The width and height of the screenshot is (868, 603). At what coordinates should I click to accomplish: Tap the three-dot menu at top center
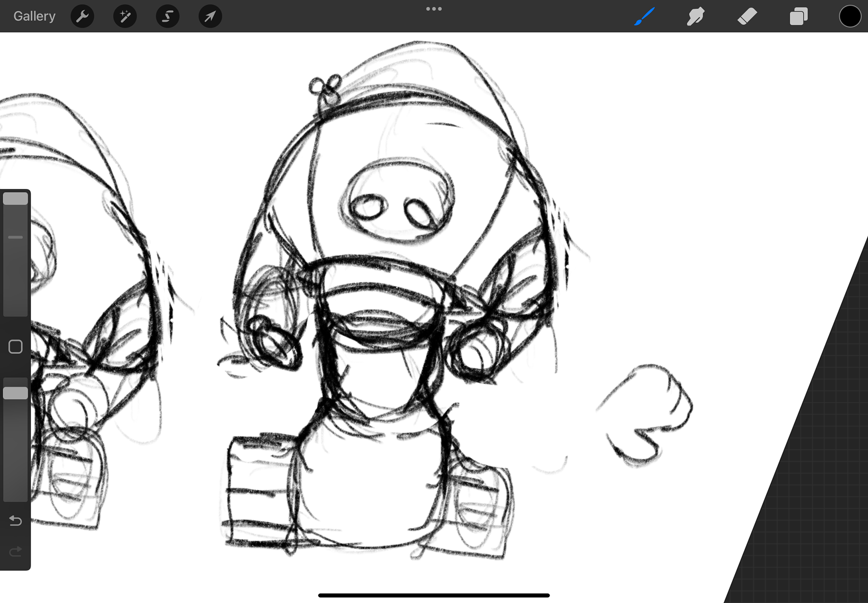[434, 9]
